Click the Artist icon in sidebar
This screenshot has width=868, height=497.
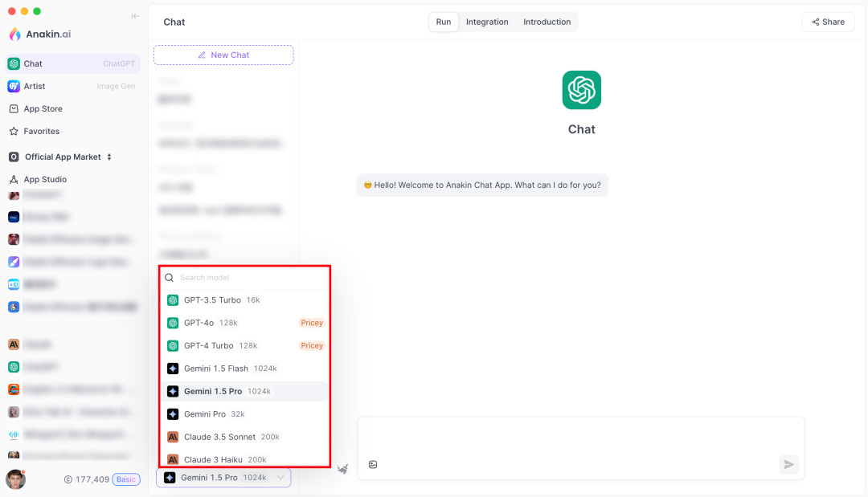pyautogui.click(x=14, y=86)
